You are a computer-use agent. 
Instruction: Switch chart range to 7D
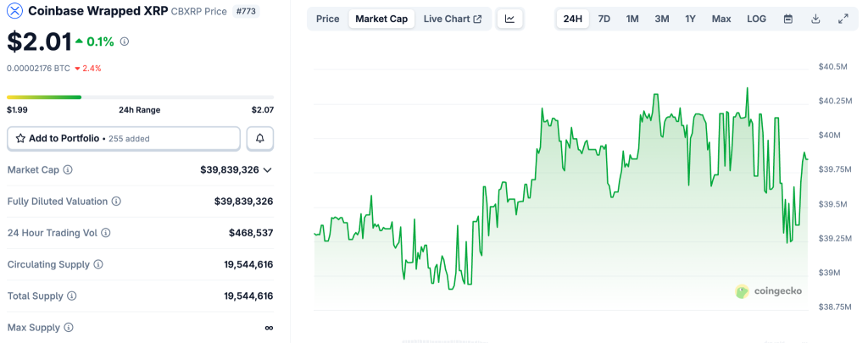[604, 19]
